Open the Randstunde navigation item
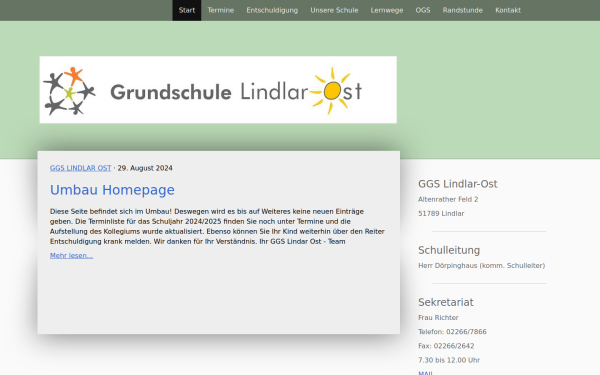The image size is (600, 375). (x=463, y=10)
